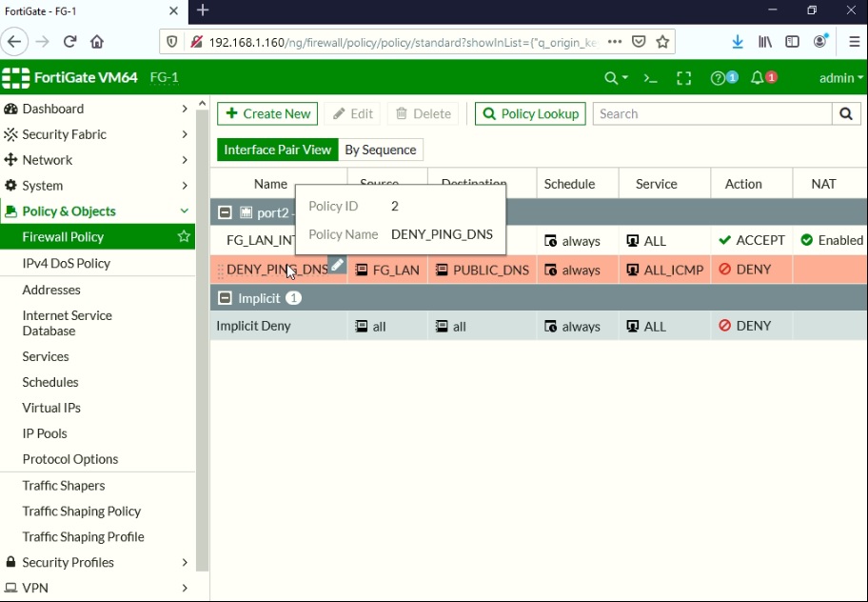Open the CLI console icon

pyautogui.click(x=650, y=77)
